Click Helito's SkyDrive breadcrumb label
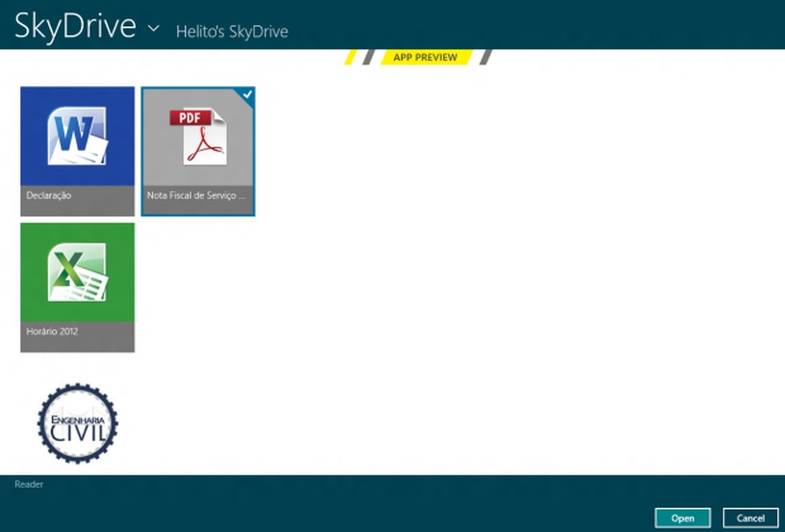785x532 pixels. click(x=232, y=32)
